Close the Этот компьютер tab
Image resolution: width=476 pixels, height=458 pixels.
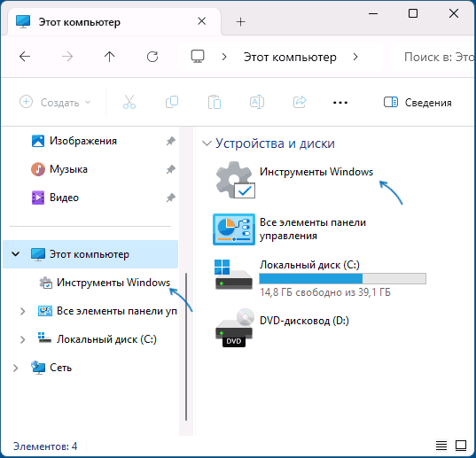tap(201, 21)
